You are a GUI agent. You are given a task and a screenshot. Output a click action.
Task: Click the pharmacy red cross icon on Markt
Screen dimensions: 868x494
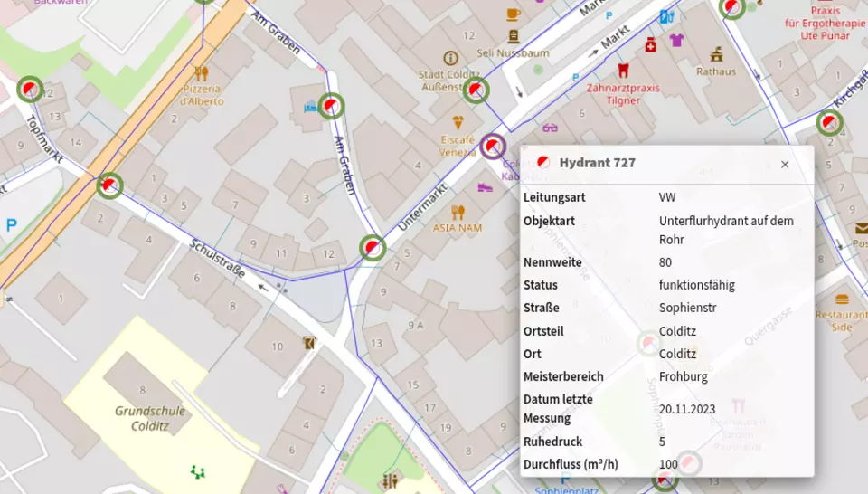click(x=650, y=45)
